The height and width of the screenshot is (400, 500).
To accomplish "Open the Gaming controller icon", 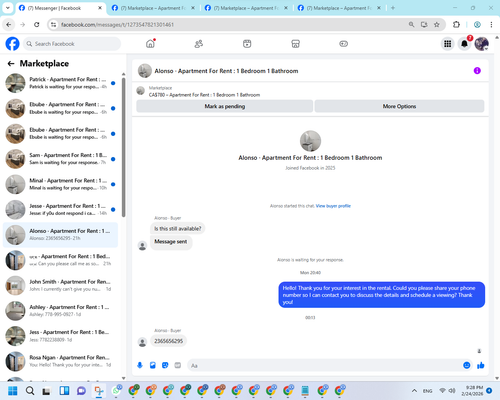I will point(344,44).
